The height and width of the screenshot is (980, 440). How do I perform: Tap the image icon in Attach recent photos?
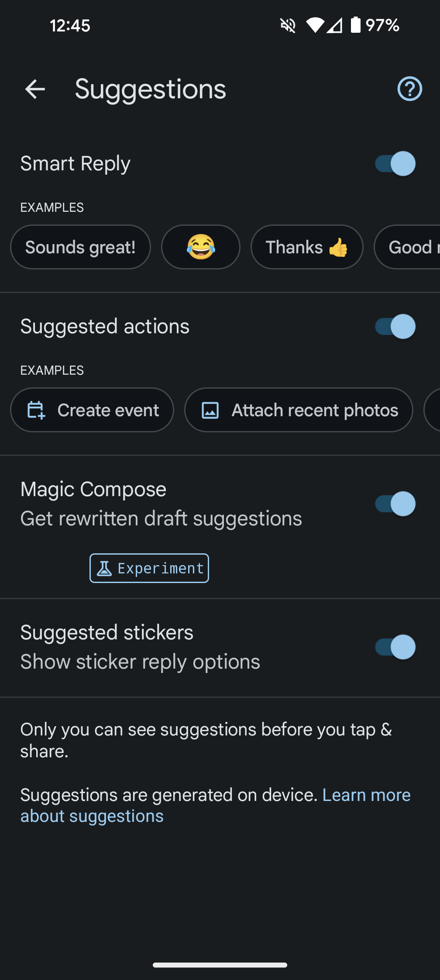pos(210,410)
